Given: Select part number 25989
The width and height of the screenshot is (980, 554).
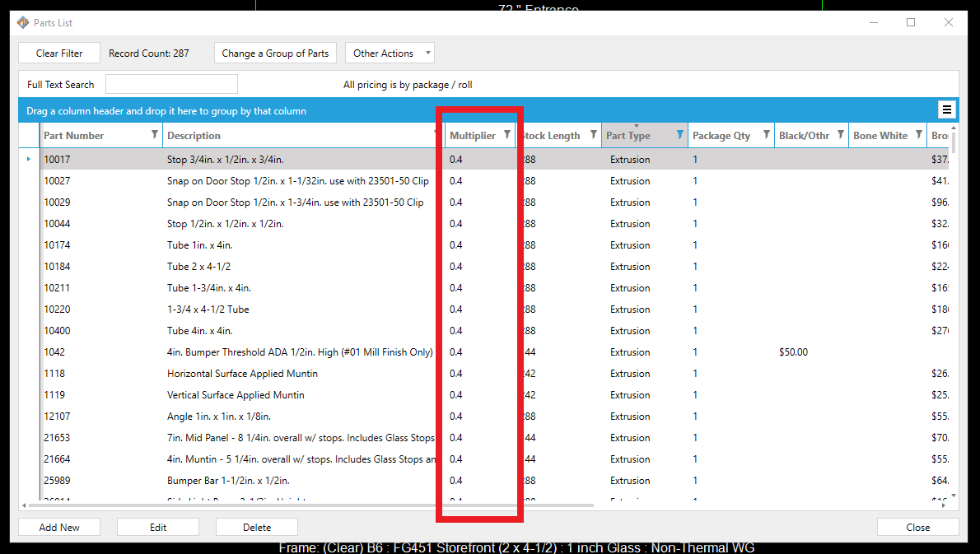Looking at the screenshot, I should [x=57, y=480].
